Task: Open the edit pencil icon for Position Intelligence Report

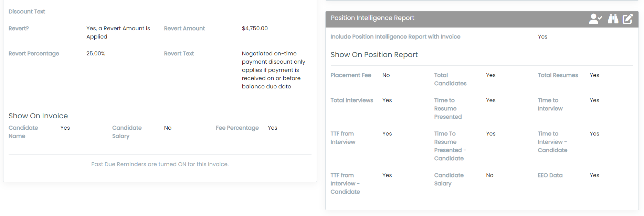Action: [627, 19]
